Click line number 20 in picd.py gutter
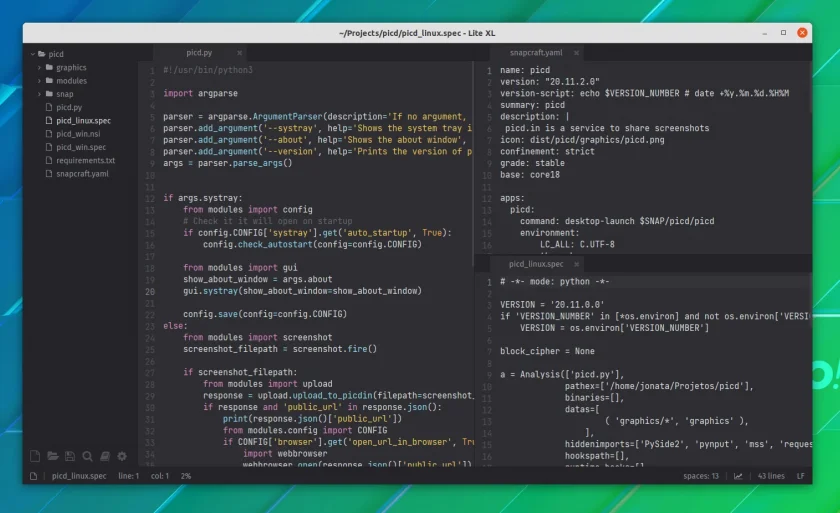This screenshot has height=513, width=840. click(150, 292)
